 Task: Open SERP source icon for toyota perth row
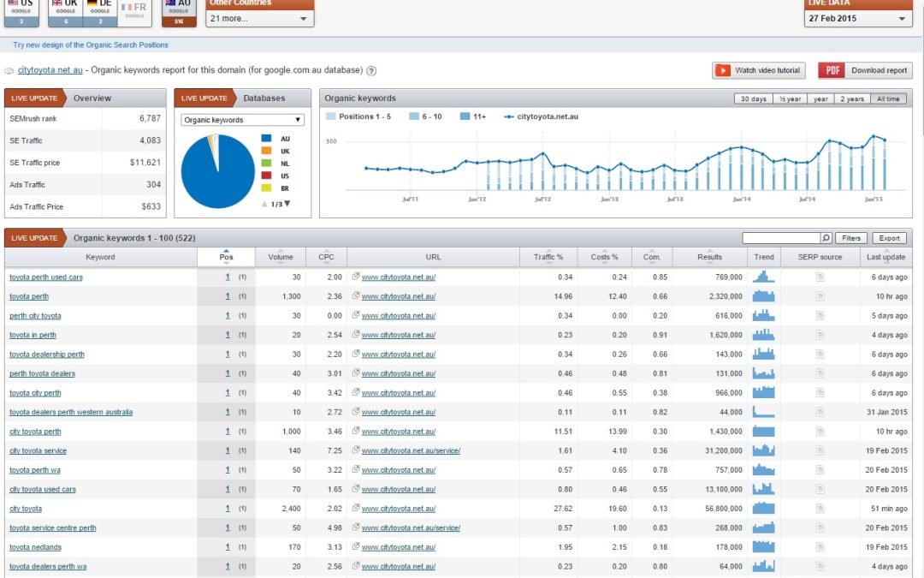pos(820,296)
